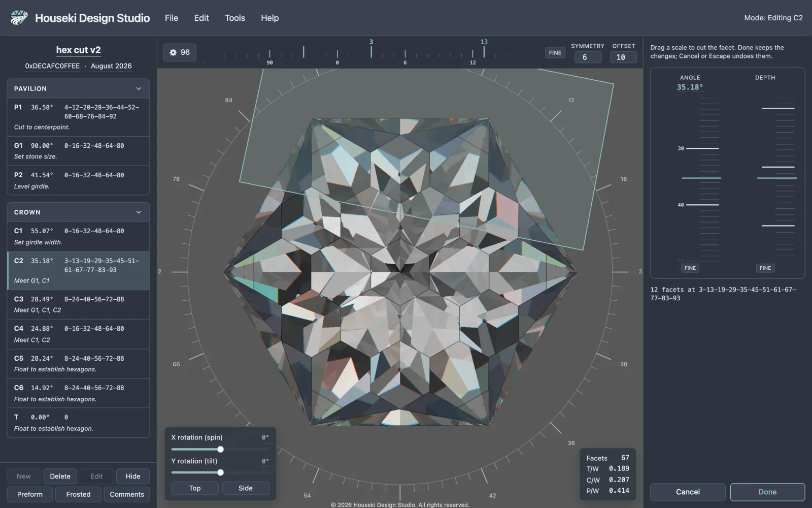Click the Symmetry value field
This screenshot has height=508, width=812.
[x=588, y=57]
